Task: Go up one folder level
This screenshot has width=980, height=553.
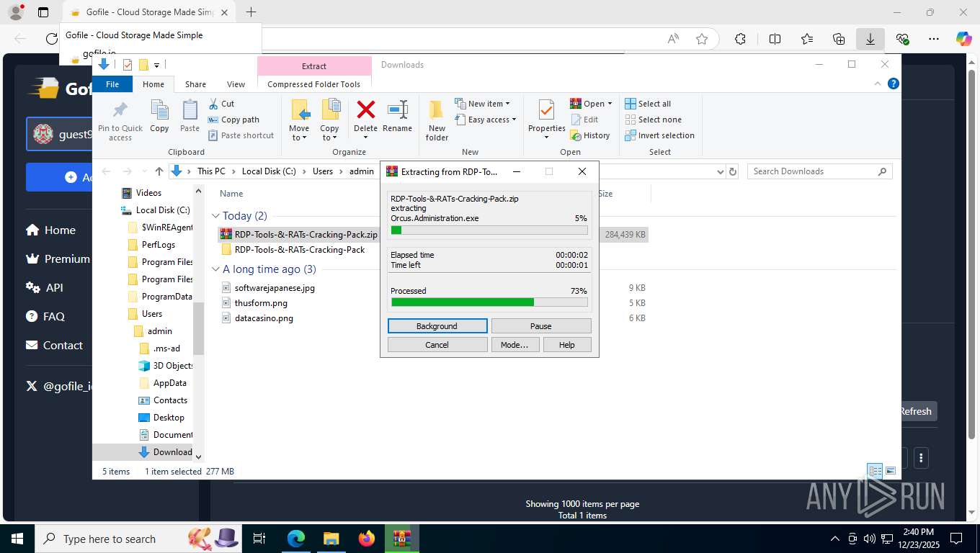Action: click(159, 171)
